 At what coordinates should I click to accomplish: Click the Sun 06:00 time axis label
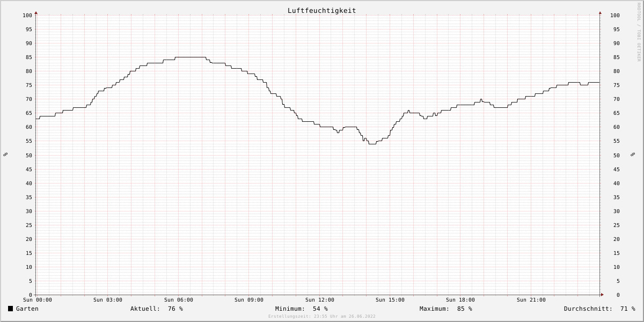pos(179,300)
